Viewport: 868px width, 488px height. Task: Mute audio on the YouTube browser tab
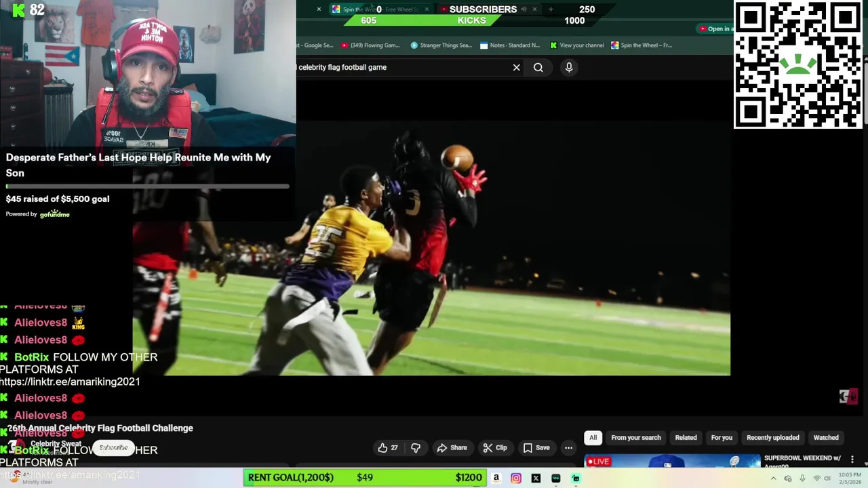click(x=524, y=9)
